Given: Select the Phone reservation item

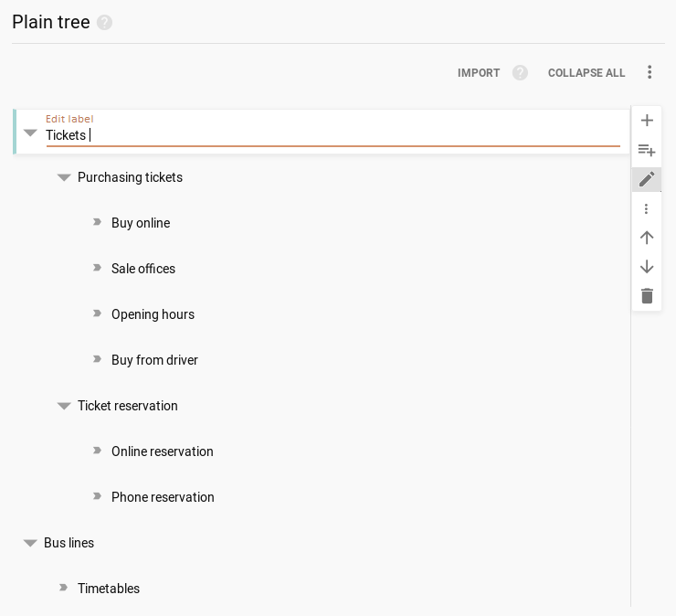Looking at the screenshot, I should pyautogui.click(x=163, y=497).
